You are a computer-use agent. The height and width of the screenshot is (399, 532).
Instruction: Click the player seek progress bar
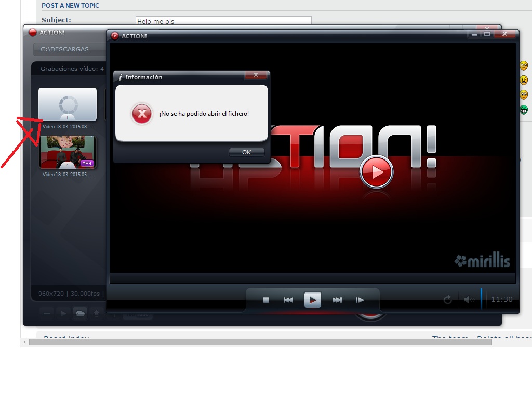(x=312, y=278)
